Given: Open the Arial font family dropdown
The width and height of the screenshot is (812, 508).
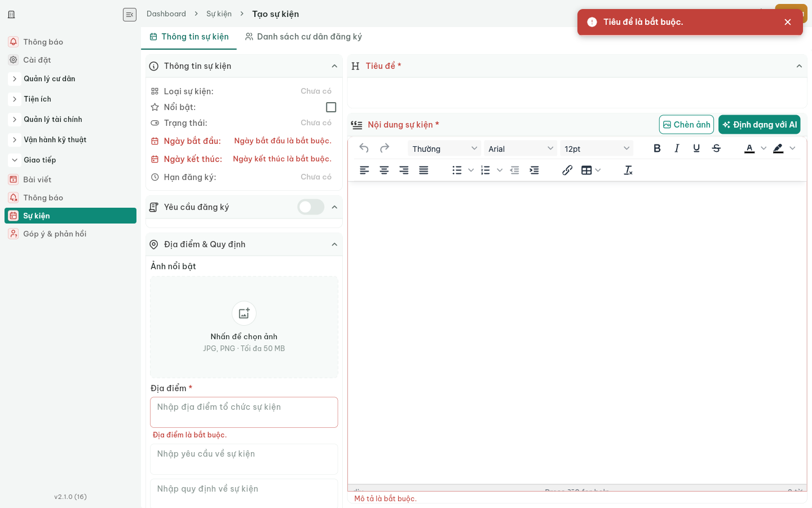Looking at the screenshot, I should 520,148.
